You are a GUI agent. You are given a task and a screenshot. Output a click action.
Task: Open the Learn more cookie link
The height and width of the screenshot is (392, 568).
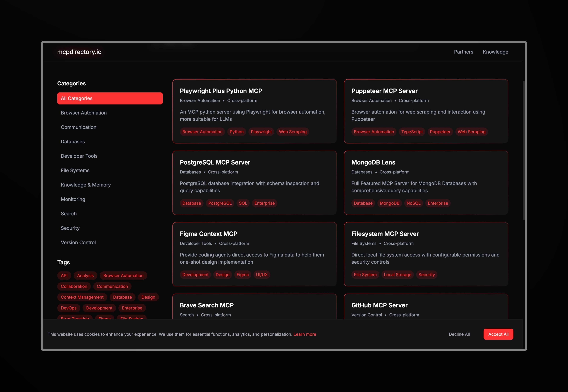click(x=305, y=334)
